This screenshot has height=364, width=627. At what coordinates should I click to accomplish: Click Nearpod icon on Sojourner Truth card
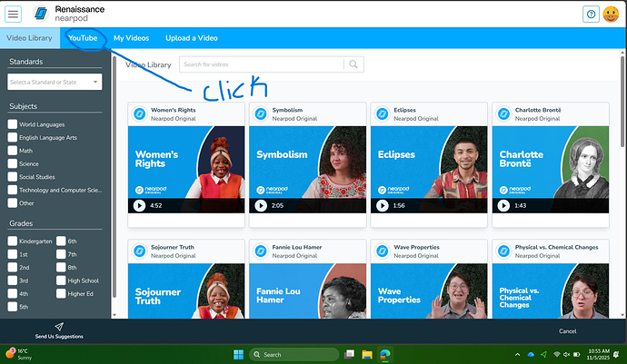[140, 251]
